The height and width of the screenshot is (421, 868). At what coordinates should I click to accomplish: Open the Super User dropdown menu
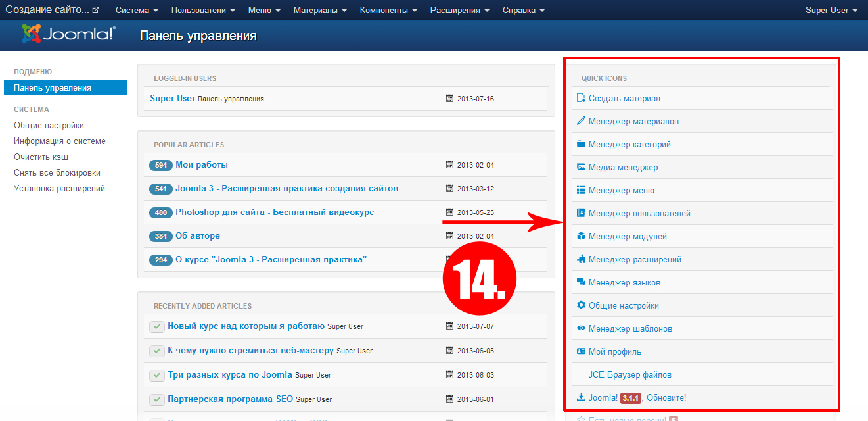click(x=831, y=11)
